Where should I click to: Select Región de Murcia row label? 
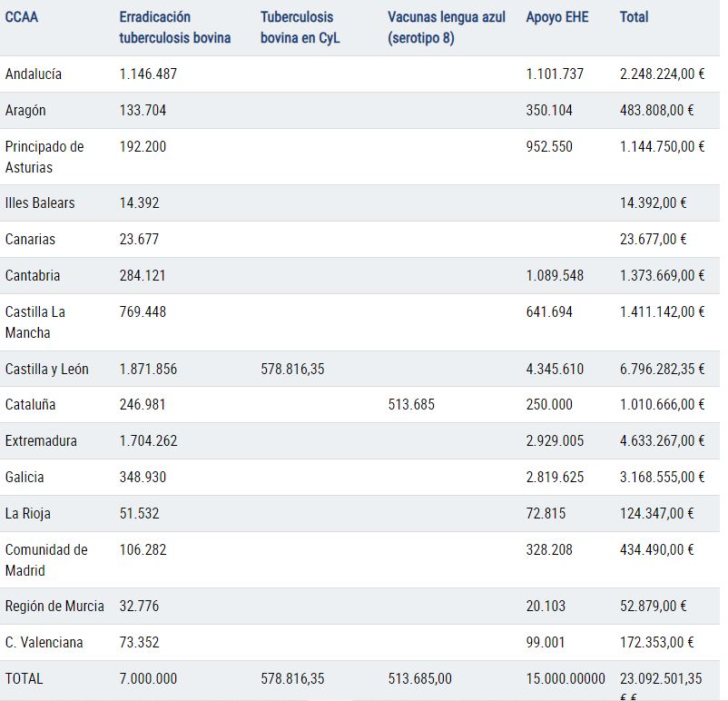click(54, 607)
